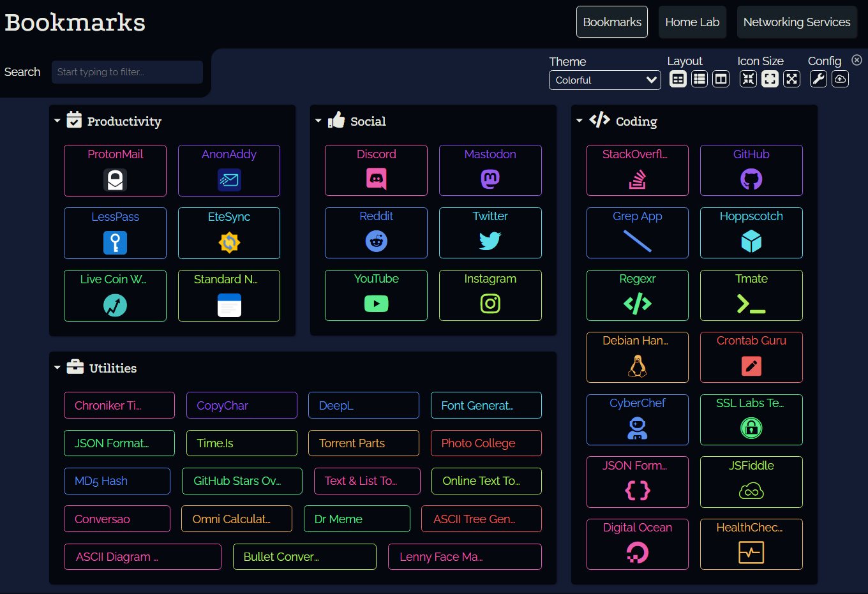Switch layout to horizontal rows view

[x=700, y=78]
